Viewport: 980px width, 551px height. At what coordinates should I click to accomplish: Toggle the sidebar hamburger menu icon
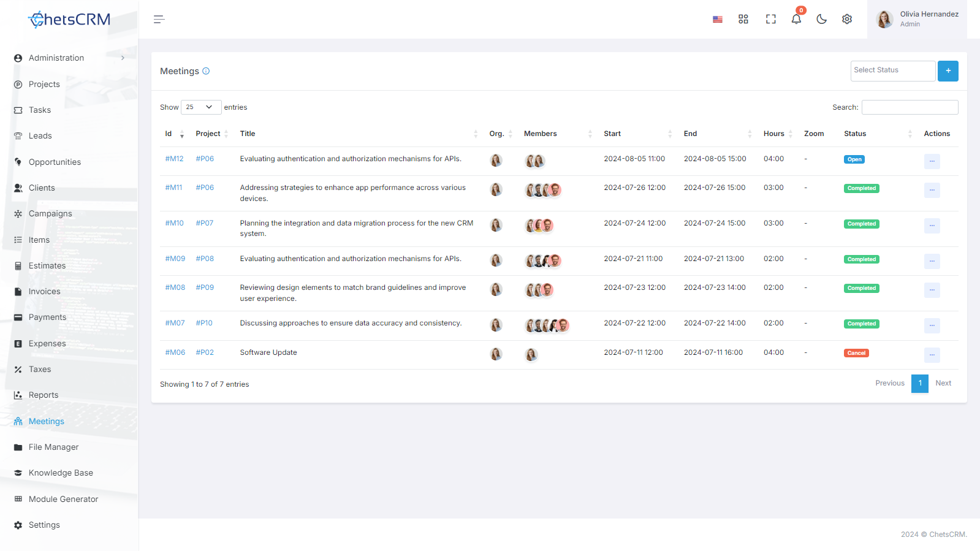[x=159, y=20]
